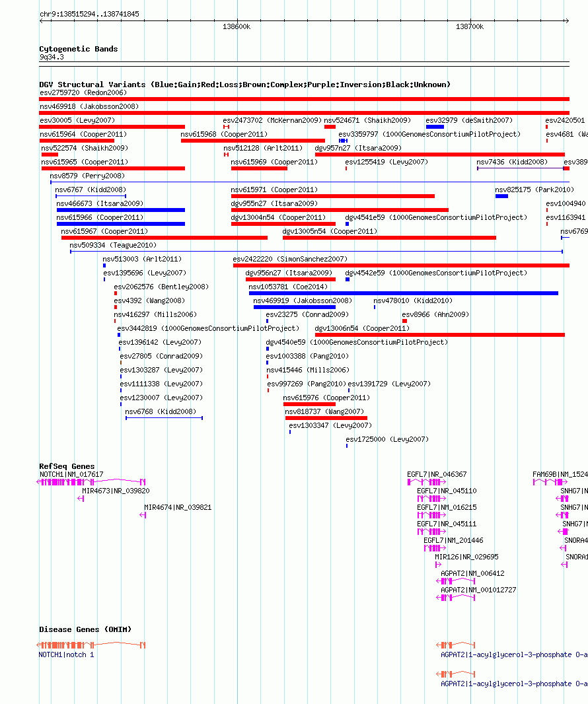Open the dgv13006n54 (Cooper2011) label

pyautogui.click(x=362, y=329)
